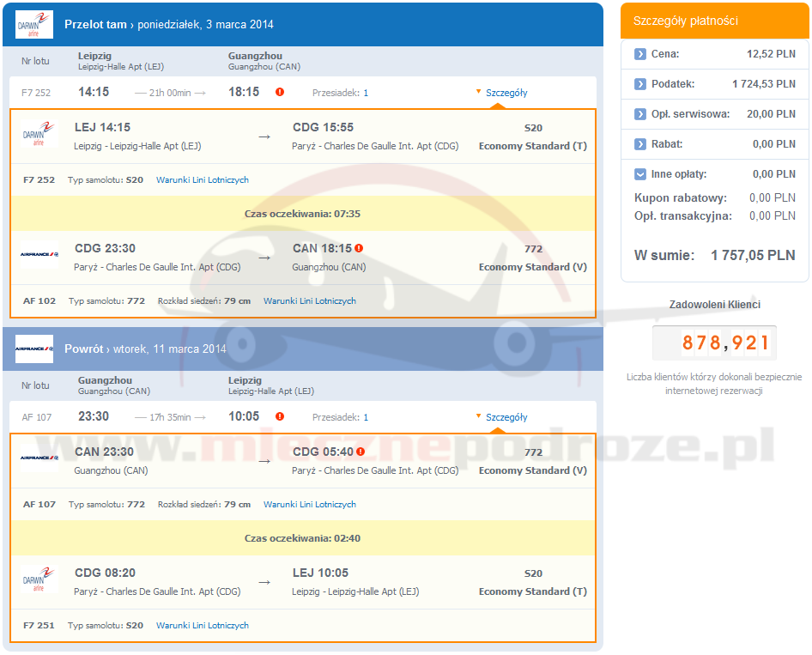Screen dimensions: 812x655
Task: Open Warunki Lini Lotniczych for flight AF 107
Action: (309, 505)
